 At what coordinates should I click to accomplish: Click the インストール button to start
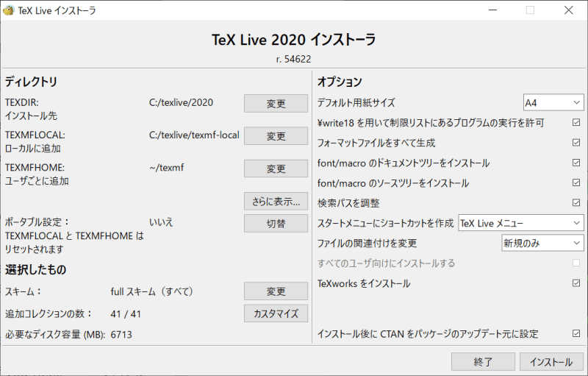pyautogui.click(x=551, y=361)
